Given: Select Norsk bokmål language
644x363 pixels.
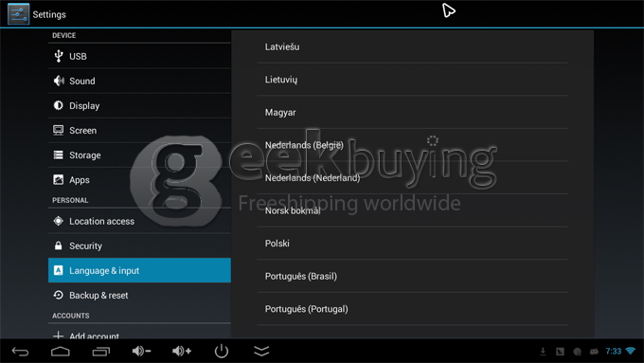Looking at the screenshot, I should [412, 210].
